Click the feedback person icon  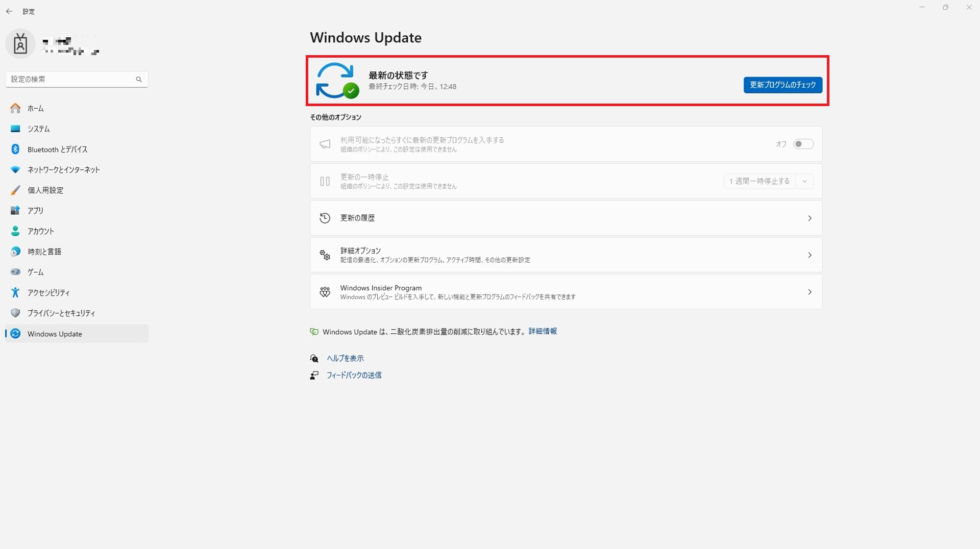tap(314, 375)
